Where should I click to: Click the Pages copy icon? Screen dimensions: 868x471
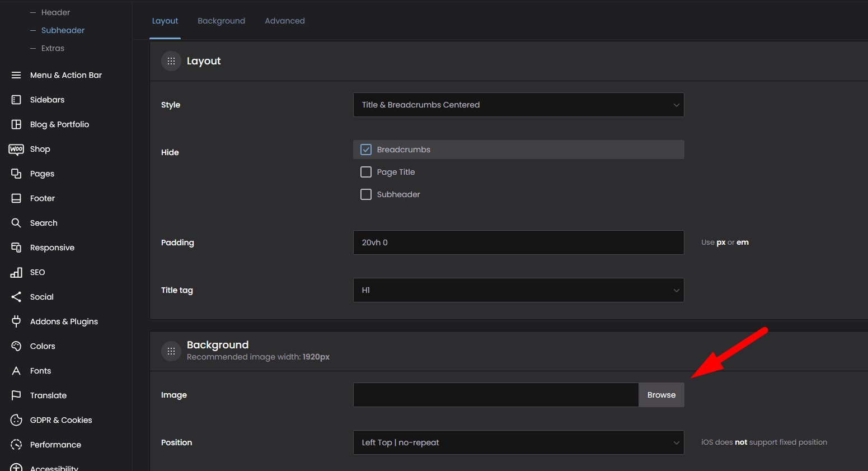coord(16,174)
